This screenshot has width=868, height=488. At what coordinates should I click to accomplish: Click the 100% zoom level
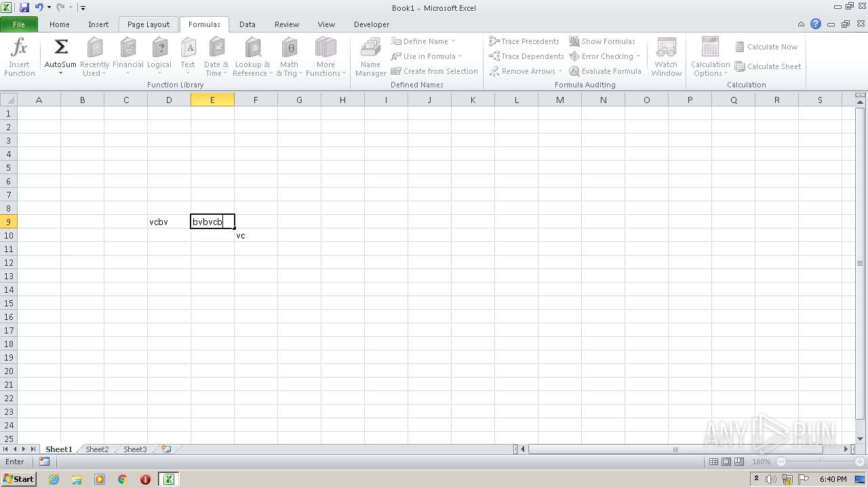(761, 462)
